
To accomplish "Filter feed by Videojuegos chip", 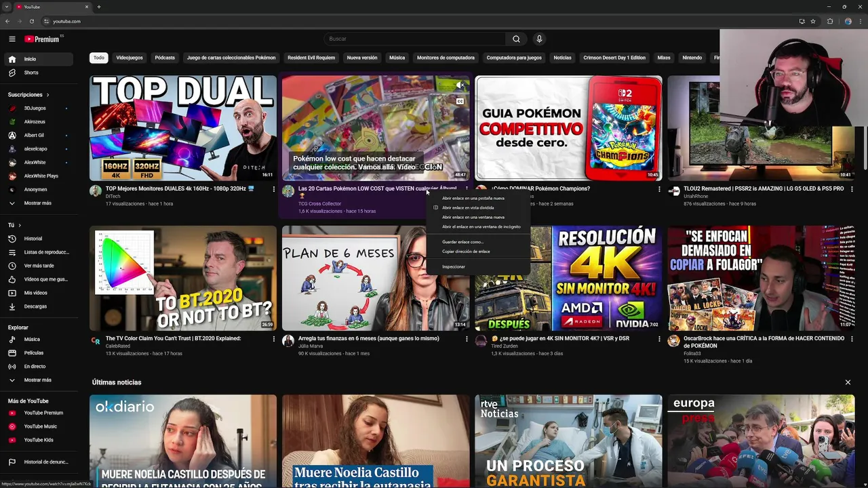I will click(130, 58).
